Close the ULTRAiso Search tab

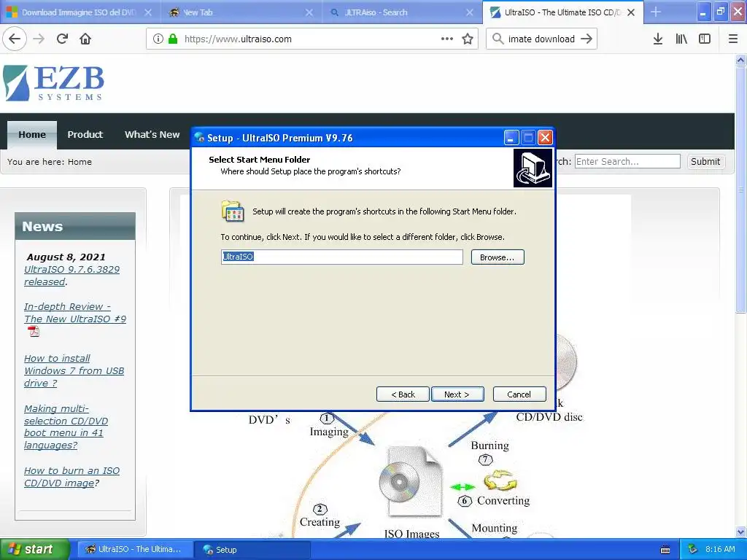click(x=470, y=12)
